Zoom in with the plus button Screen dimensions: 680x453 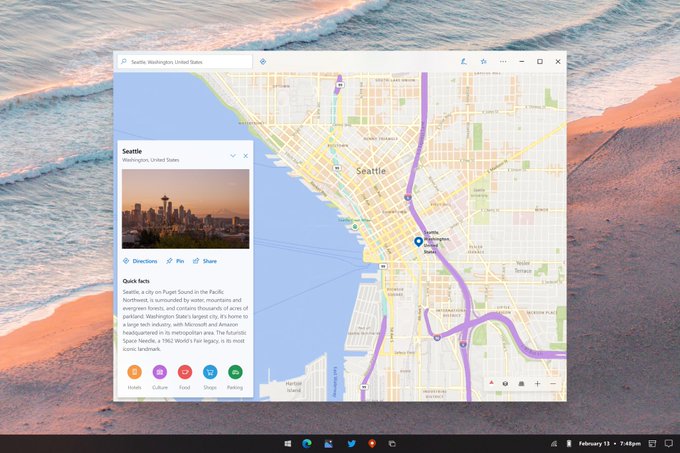(x=537, y=384)
